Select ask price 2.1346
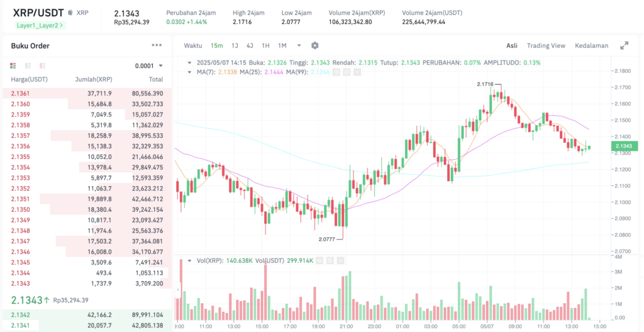Screen dimensions: 644x332 click(20, 252)
